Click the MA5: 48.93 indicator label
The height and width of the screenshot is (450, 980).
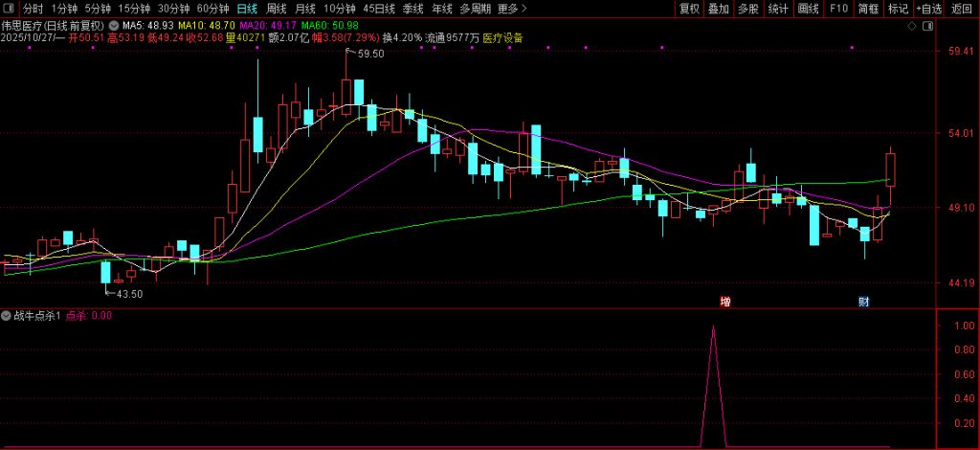pyautogui.click(x=148, y=26)
